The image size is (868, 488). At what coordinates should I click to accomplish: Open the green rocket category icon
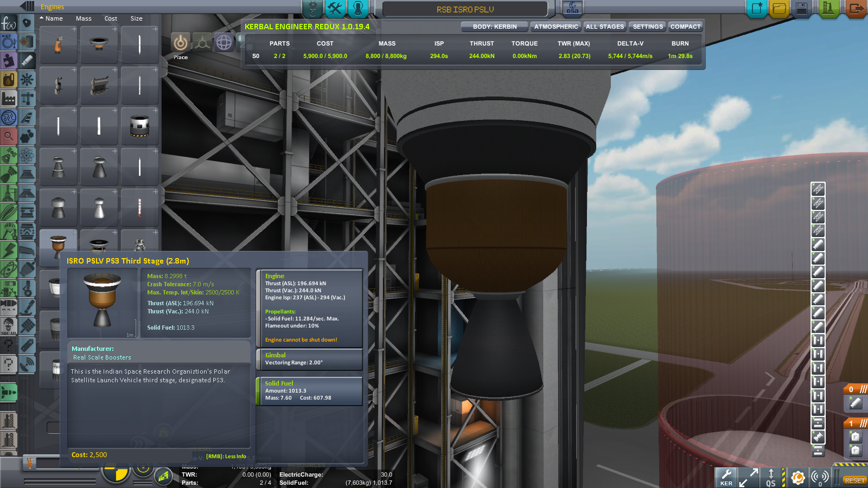(9, 392)
